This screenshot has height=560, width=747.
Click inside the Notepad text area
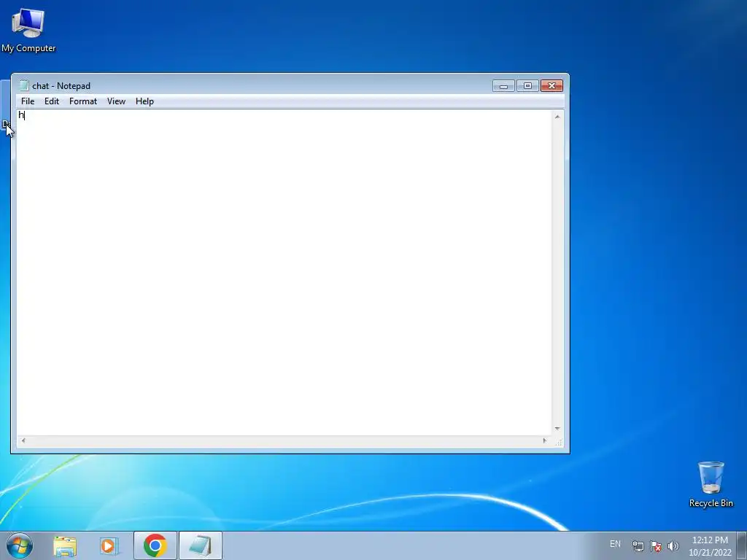click(x=285, y=273)
